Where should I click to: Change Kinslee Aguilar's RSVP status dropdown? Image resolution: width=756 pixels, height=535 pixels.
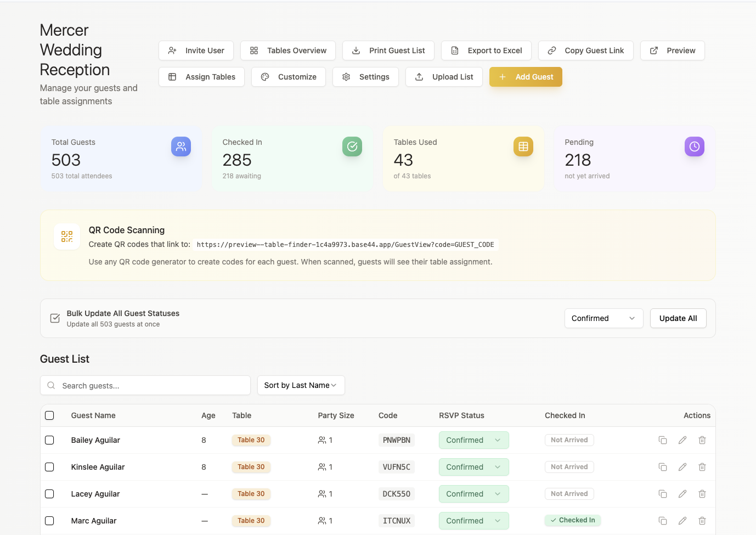tap(473, 467)
